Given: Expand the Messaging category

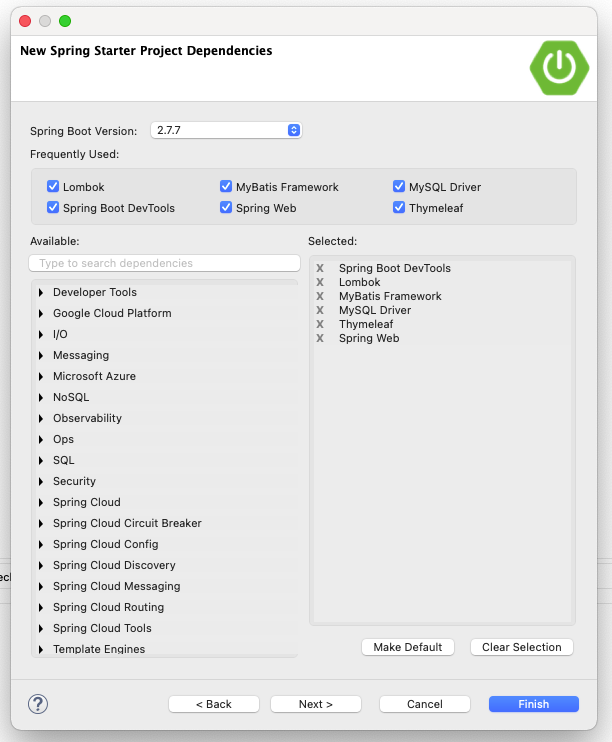Looking at the screenshot, I should pyautogui.click(x=41, y=355).
